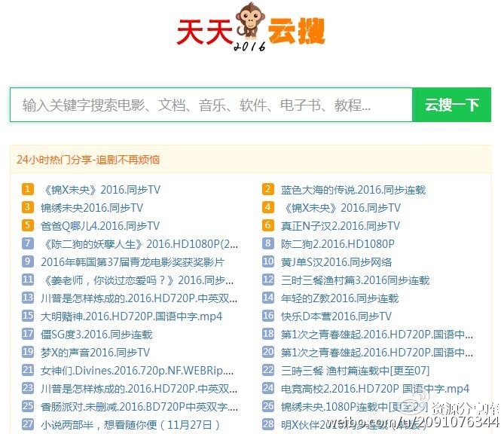The width and height of the screenshot is (504, 434).
Task: Click rank badge 14 beside 年轻的Z教2016
Action: point(268,298)
